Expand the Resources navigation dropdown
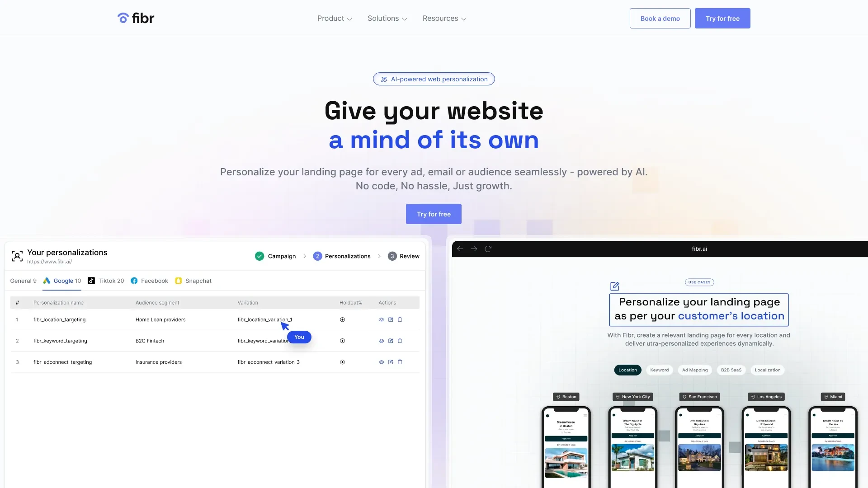The width and height of the screenshot is (868, 488). click(443, 18)
